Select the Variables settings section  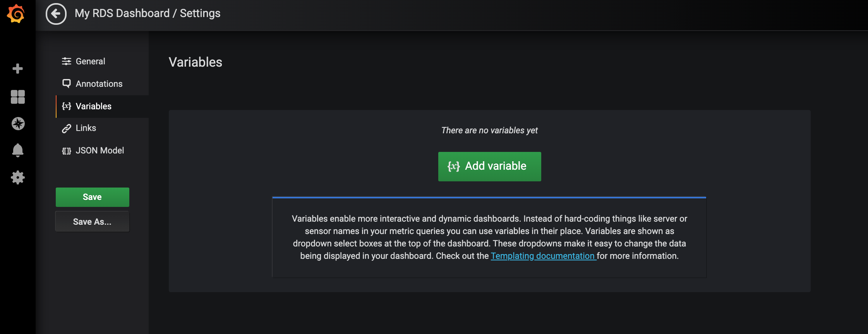(x=102, y=106)
